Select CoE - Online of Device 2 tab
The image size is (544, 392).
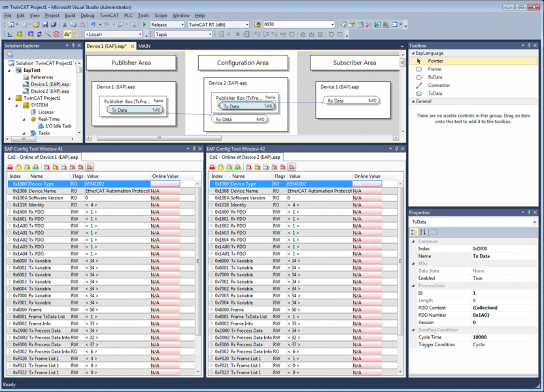(245, 157)
